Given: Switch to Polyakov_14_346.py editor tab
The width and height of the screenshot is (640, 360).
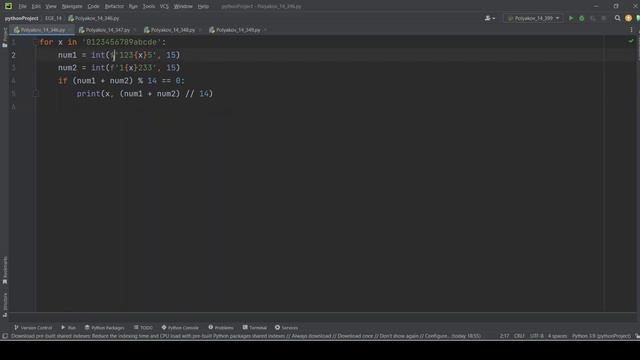Looking at the screenshot, I should (x=42, y=30).
